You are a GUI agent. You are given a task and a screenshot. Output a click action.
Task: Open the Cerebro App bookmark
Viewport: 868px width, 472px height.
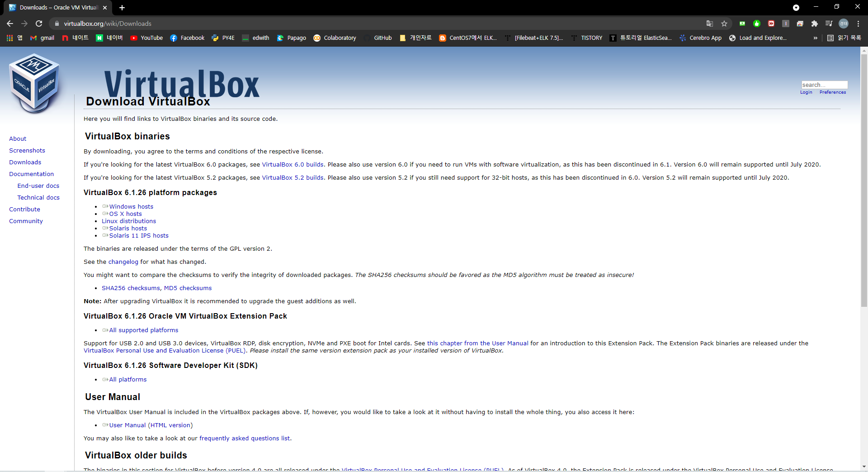pos(700,38)
